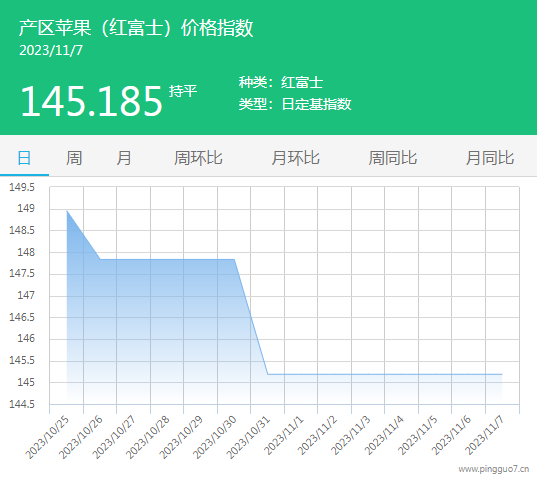The width and height of the screenshot is (537, 479).
Task: Click the chart title 产区苹果（红富士）价格指数
Action: [x=136, y=28]
